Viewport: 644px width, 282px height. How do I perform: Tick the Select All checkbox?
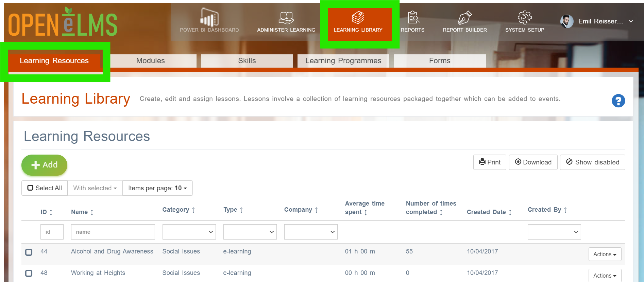point(30,188)
